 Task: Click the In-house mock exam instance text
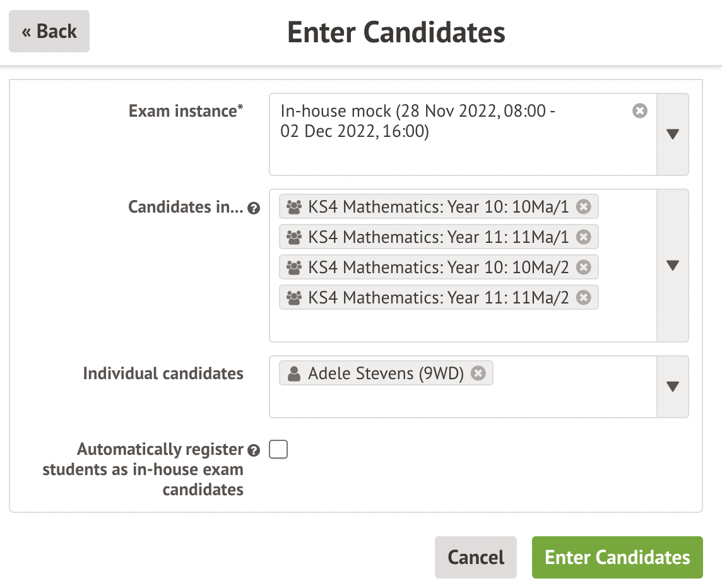418,121
